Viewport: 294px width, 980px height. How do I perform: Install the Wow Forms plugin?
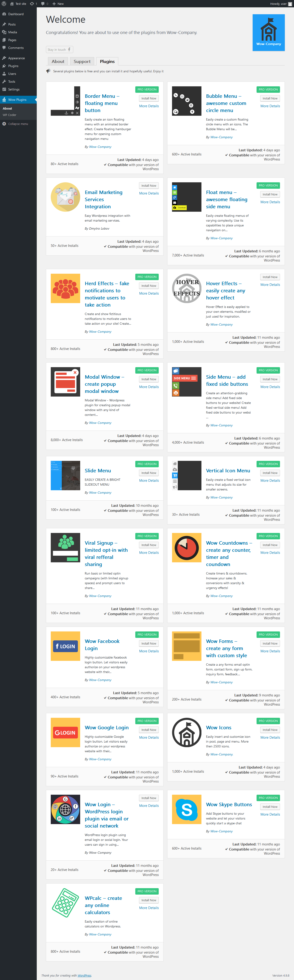pyautogui.click(x=270, y=644)
